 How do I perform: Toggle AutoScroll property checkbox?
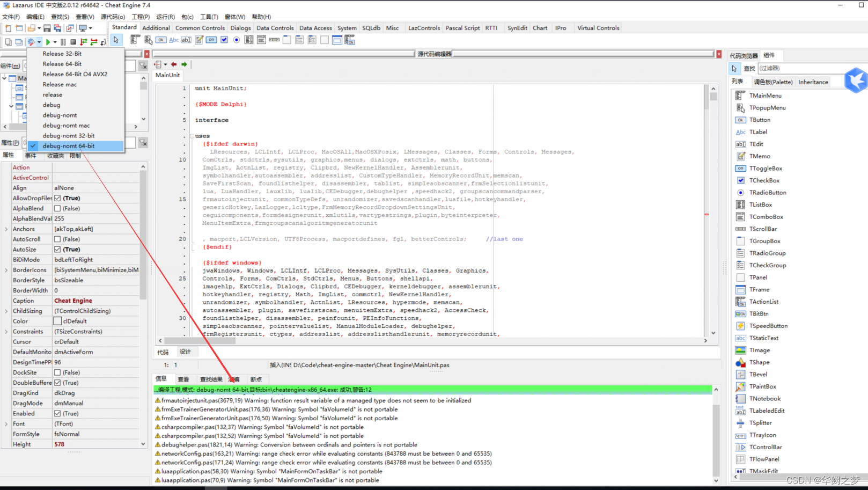(57, 239)
